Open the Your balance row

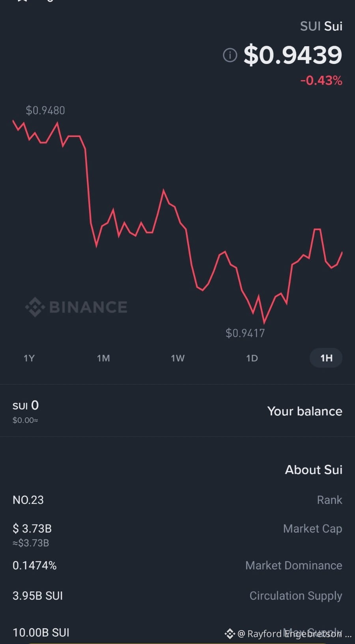(x=177, y=411)
